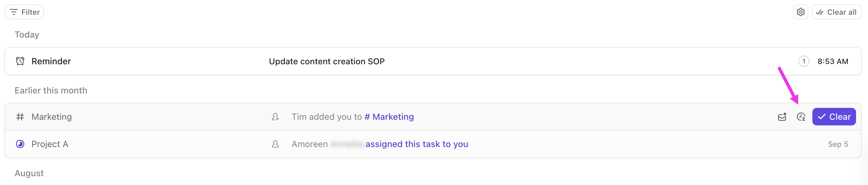
Task: Mark Marketing notification as unread
Action: [782, 117]
